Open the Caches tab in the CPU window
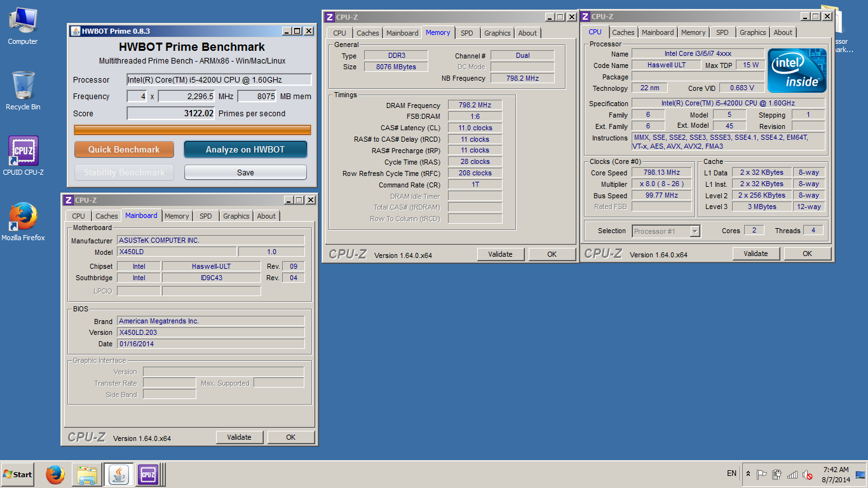 [x=623, y=32]
